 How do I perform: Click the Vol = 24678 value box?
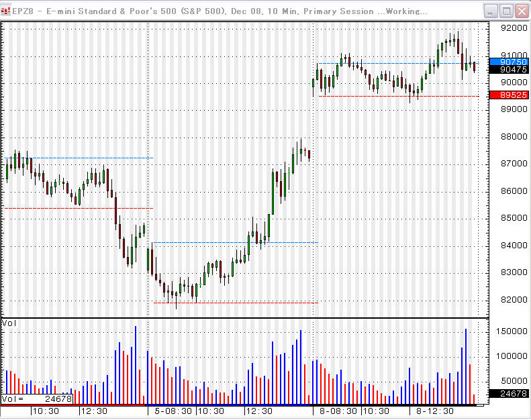37,399
